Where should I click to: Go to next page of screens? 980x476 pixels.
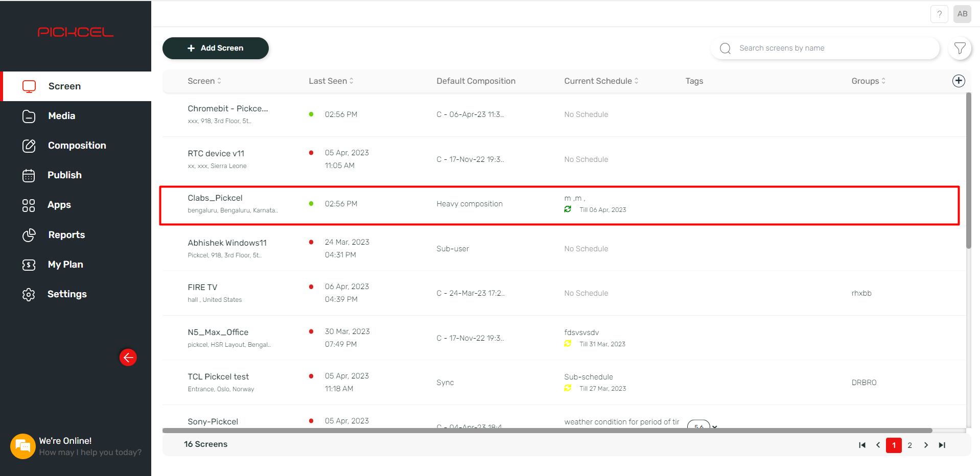(926, 445)
